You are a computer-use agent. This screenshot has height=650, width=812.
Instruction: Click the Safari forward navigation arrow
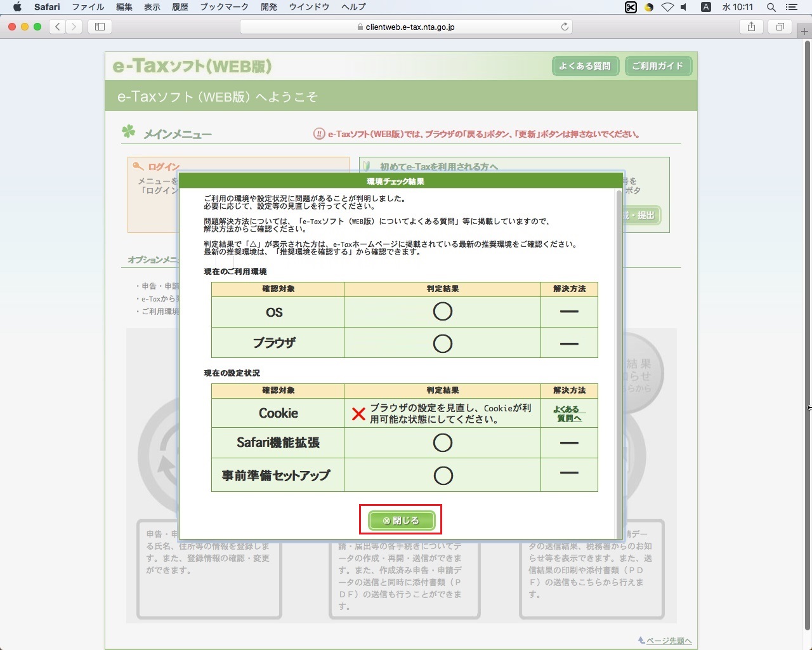click(74, 27)
